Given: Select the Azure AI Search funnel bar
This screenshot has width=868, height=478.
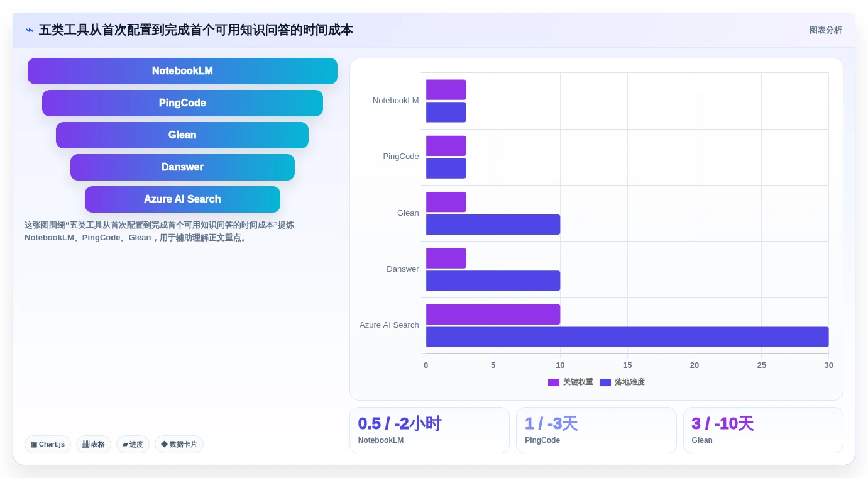Looking at the screenshot, I should [x=182, y=199].
